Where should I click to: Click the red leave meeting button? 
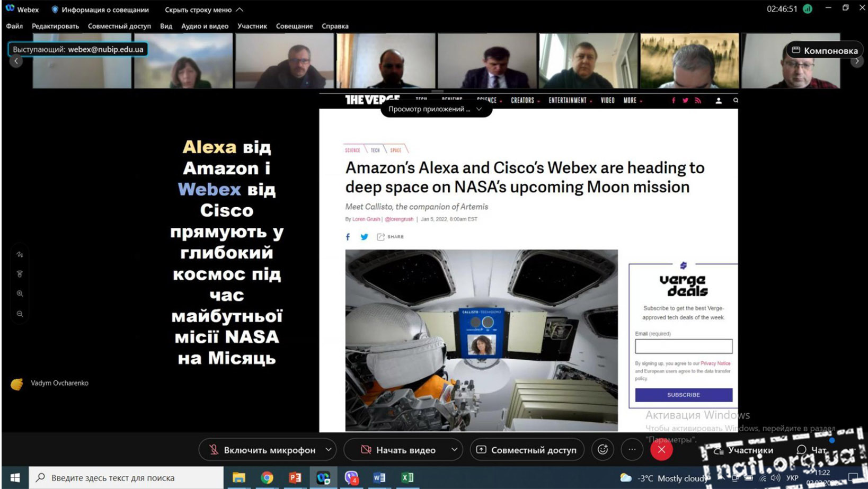point(661,450)
